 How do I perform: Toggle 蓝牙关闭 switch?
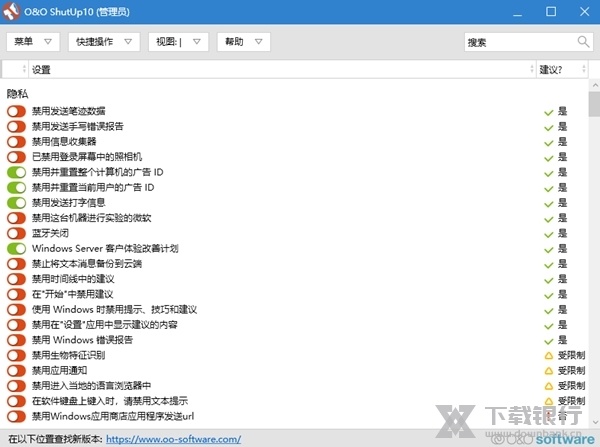pyautogui.click(x=16, y=233)
